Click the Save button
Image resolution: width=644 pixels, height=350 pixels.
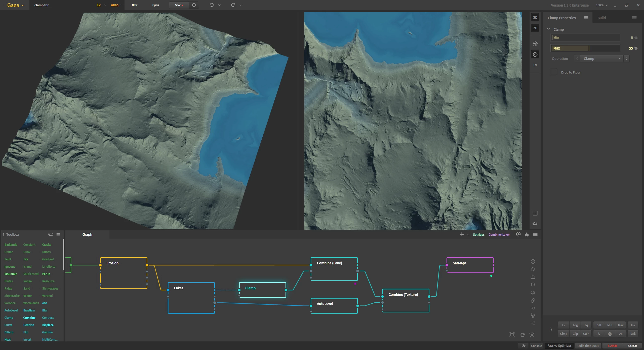(x=179, y=5)
